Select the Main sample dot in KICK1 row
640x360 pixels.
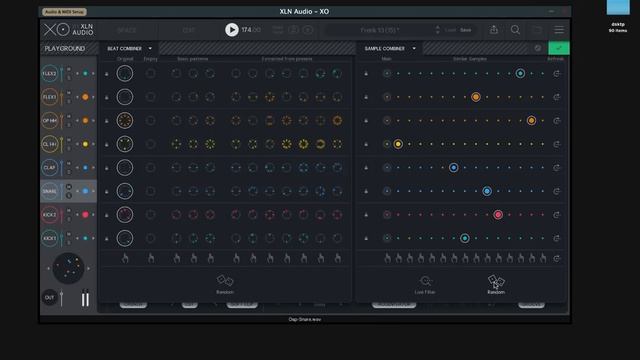pyautogui.click(x=387, y=238)
